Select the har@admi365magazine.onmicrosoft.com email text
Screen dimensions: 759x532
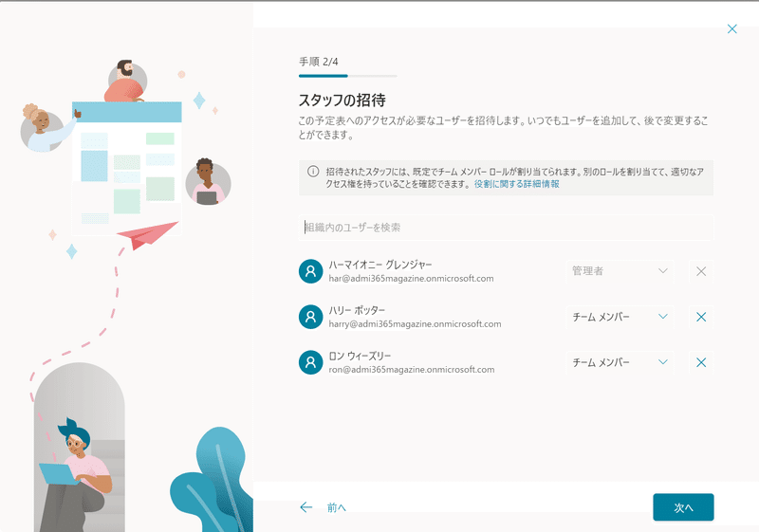pyautogui.click(x=411, y=279)
